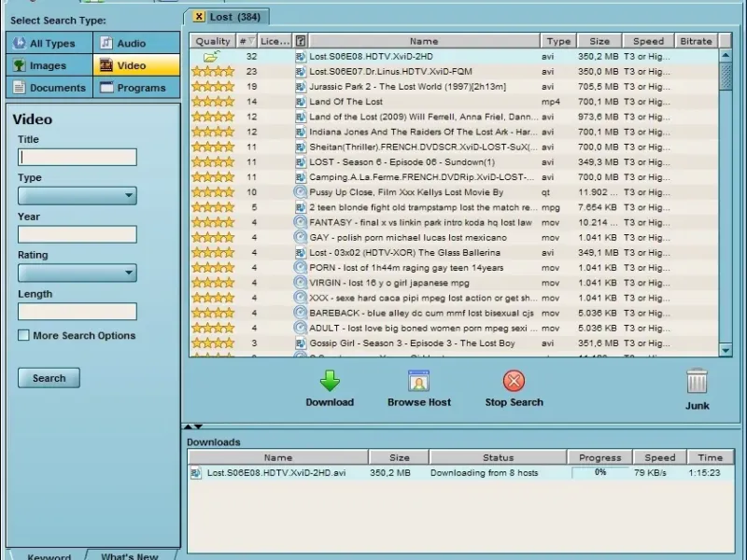Open the Lost (384) results tab
Image resolution: width=747 pixels, height=560 pixels.
pos(235,17)
